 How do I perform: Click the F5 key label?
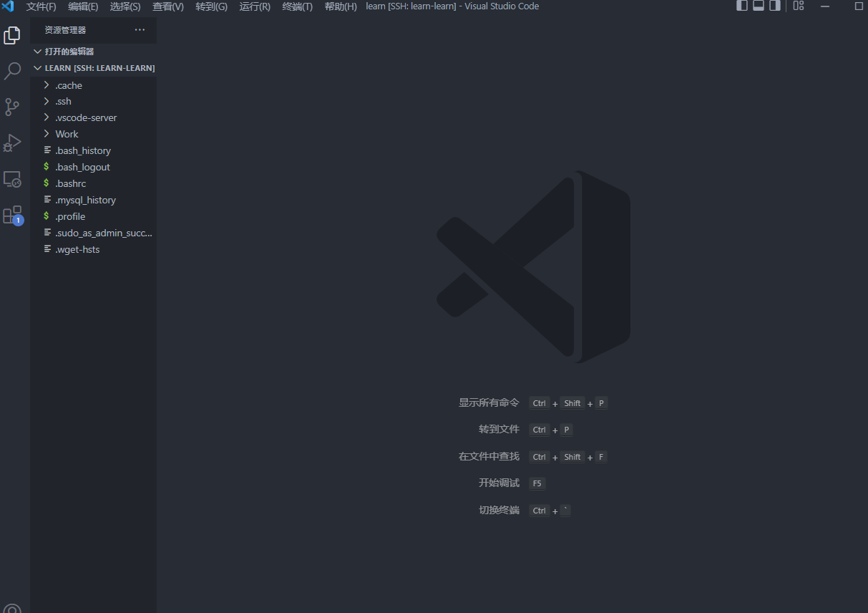(537, 483)
